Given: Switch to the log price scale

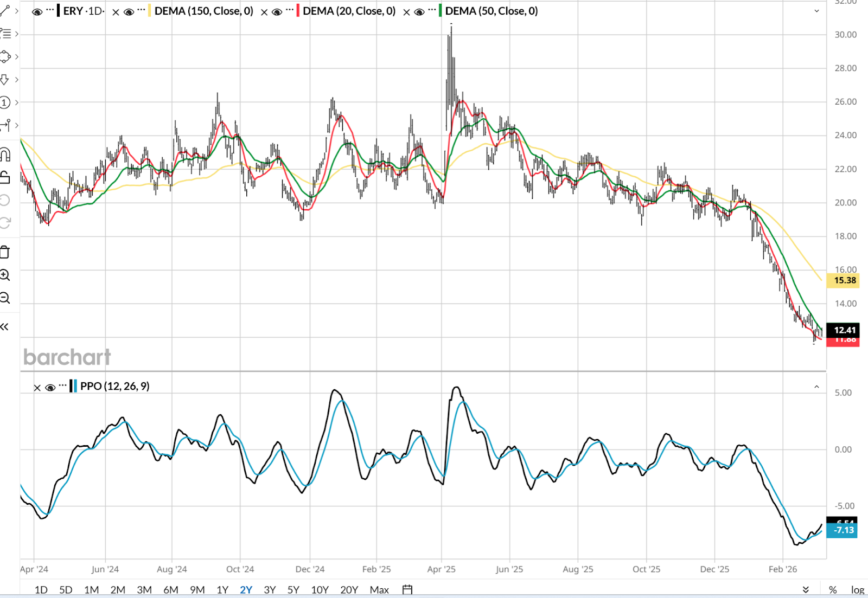Looking at the screenshot, I should [857, 590].
